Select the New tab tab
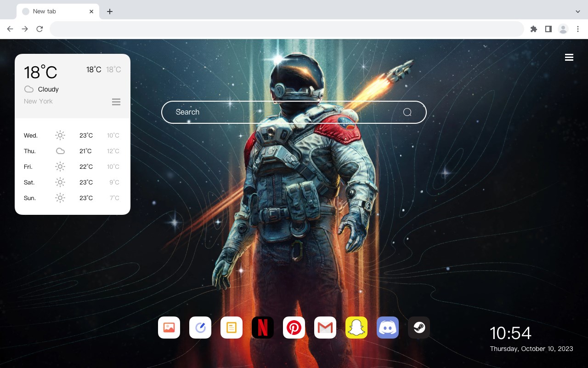 click(58, 11)
